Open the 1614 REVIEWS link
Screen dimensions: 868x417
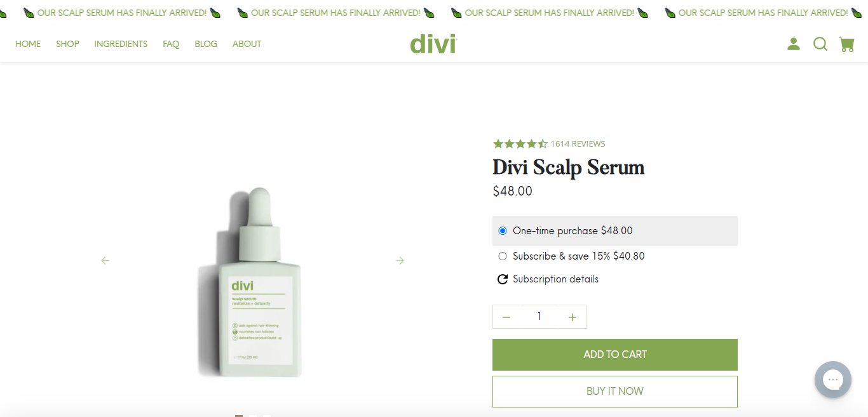pos(578,144)
